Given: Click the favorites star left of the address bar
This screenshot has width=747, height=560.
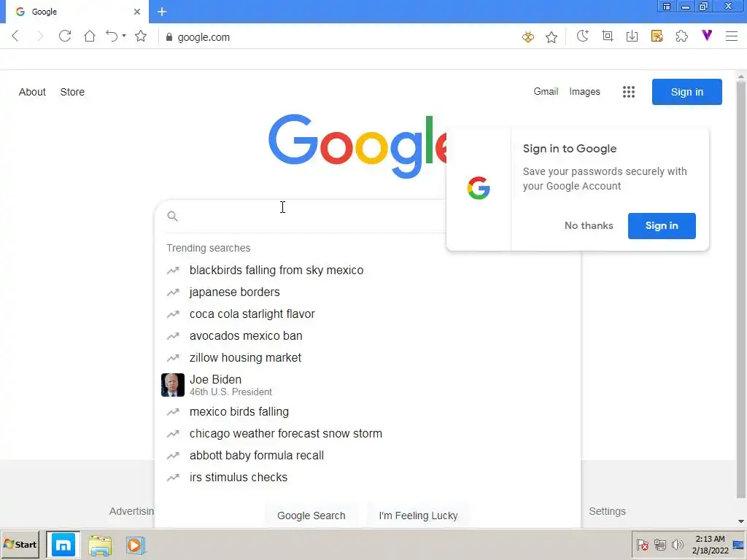Looking at the screenshot, I should [141, 36].
